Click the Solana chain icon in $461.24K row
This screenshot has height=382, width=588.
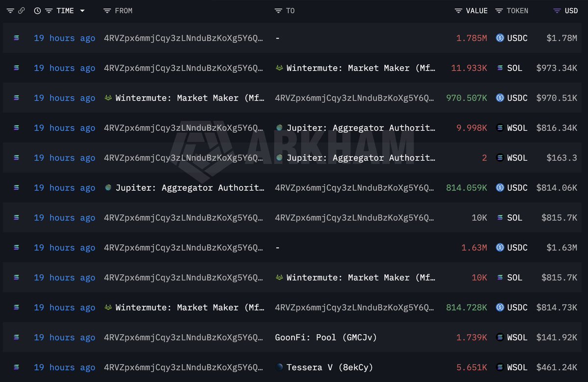click(x=17, y=367)
